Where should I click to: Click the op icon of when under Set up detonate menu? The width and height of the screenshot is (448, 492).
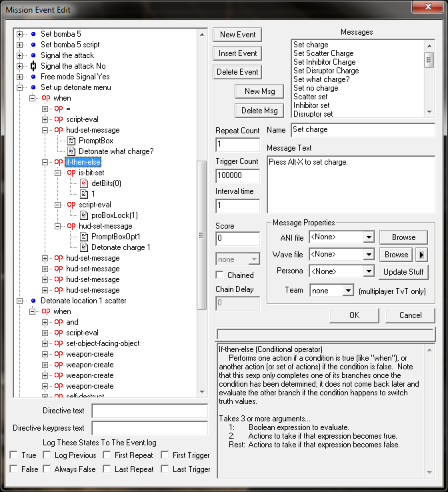click(46, 98)
